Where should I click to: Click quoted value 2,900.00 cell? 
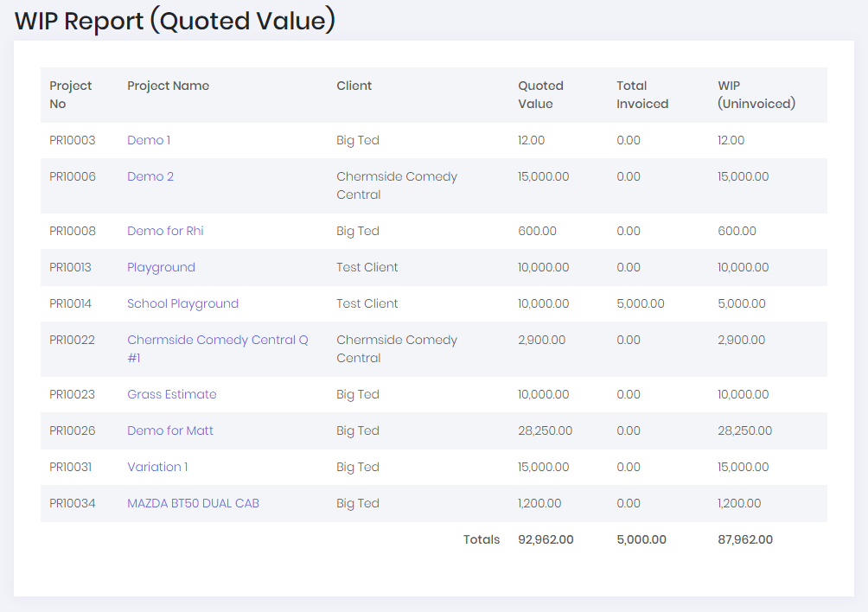(542, 340)
